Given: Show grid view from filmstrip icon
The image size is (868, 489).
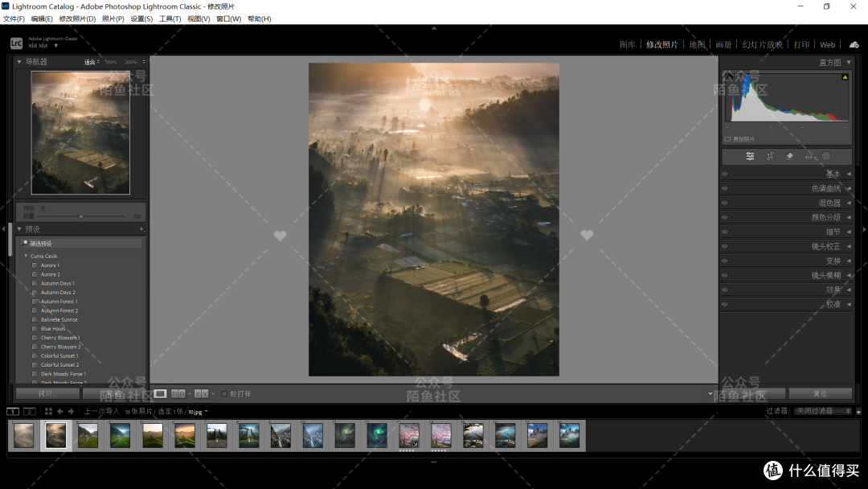Looking at the screenshot, I should tap(48, 412).
